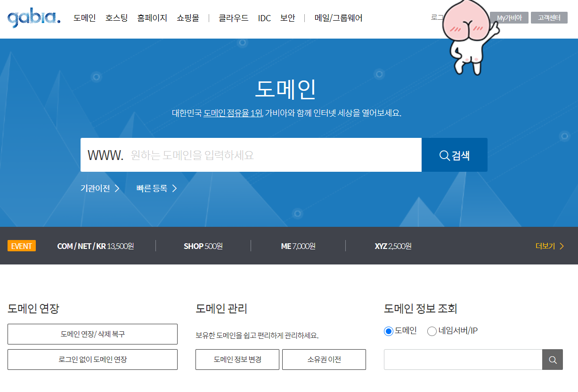Image resolution: width=578 pixels, height=392 pixels.
Task: Open the 빠른 등록 link
Action: (x=157, y=188)
